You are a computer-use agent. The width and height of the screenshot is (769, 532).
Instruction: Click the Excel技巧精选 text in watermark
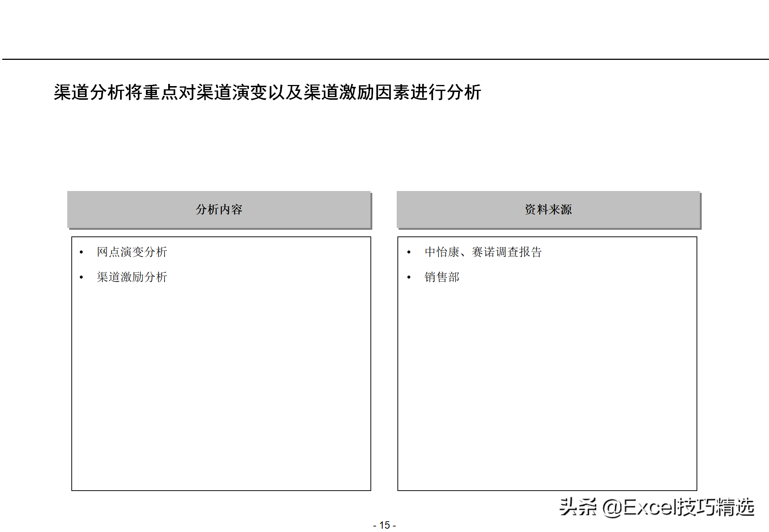[688, 507]
